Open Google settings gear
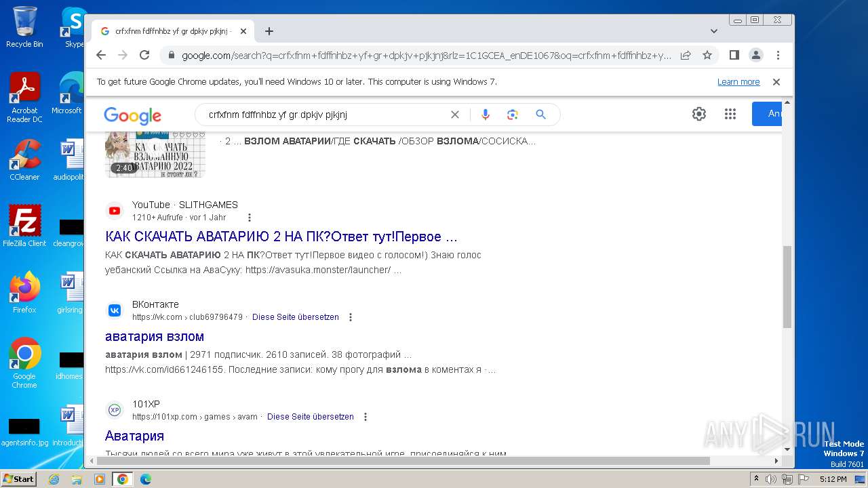The image size is (868, 488). (x=699, y=114)
